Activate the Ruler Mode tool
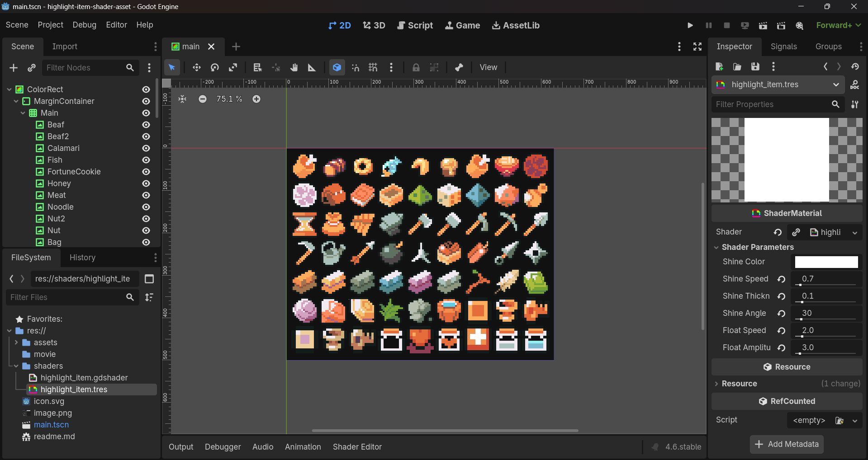 click(312, 67)
